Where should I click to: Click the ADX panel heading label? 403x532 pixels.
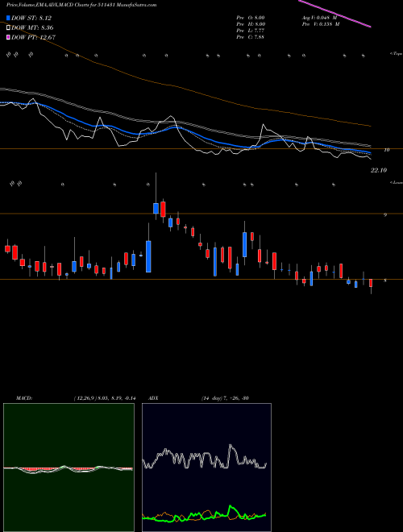click(153, 398)
